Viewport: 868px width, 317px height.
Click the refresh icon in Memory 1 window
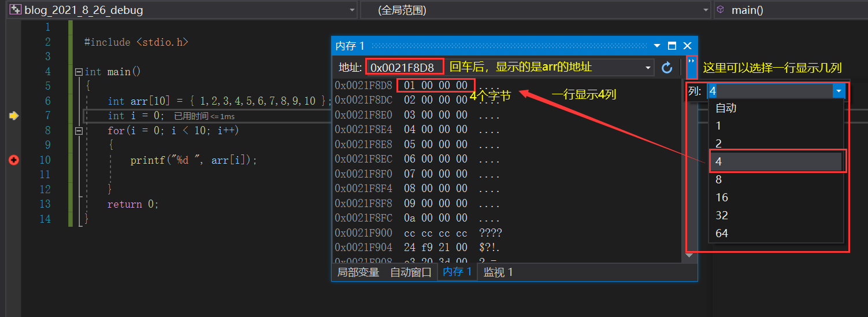pyautogui.click(x=667, y=68)
